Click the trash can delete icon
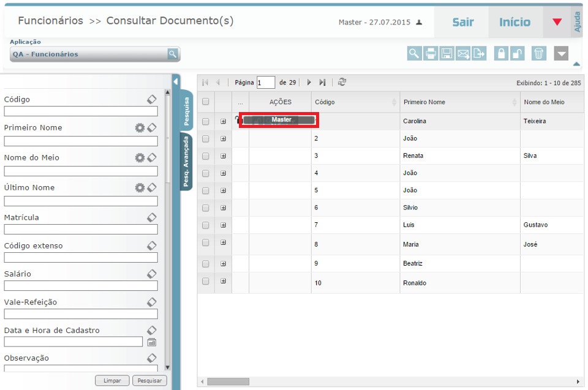 tap(538, 53)
